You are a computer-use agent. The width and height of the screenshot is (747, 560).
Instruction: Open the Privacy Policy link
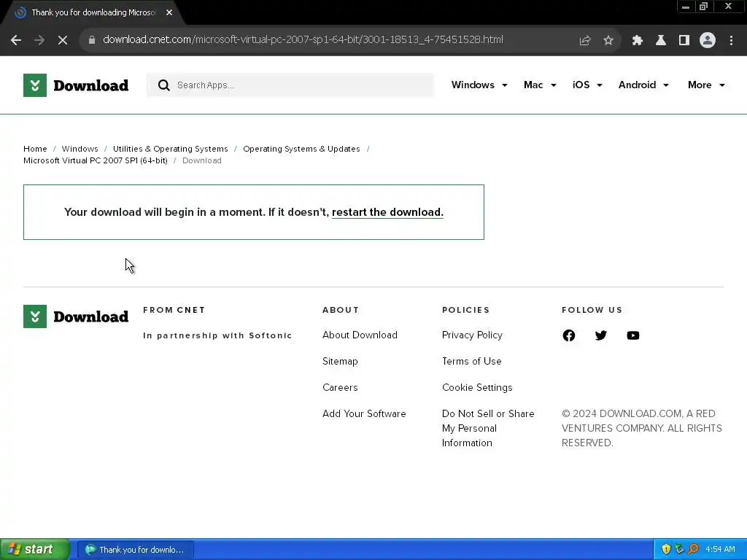472,335
